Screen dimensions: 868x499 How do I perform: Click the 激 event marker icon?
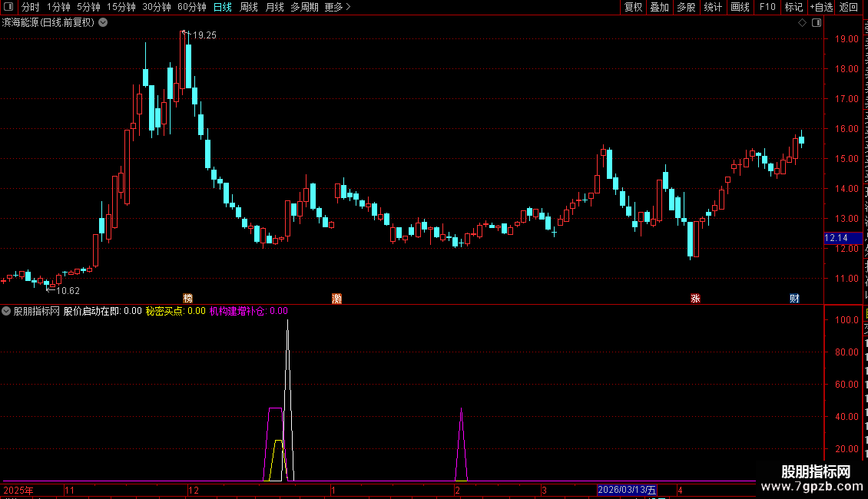(336, 298)
